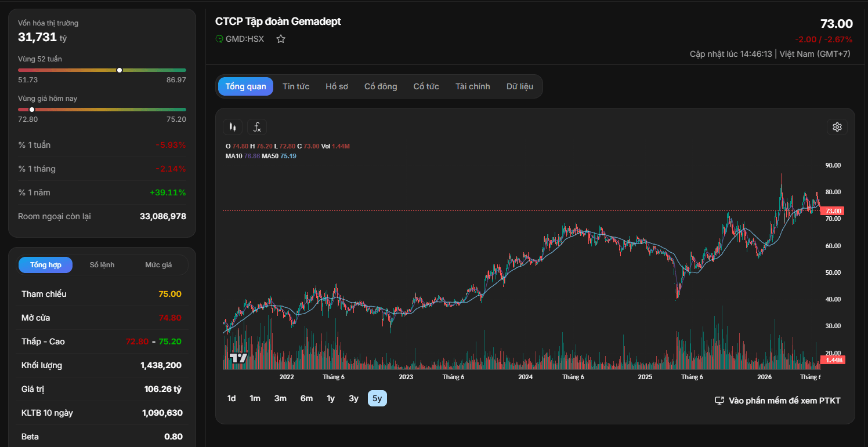Add GMD to watchlist via star icon
868x447 pixels.
[281, 39]
